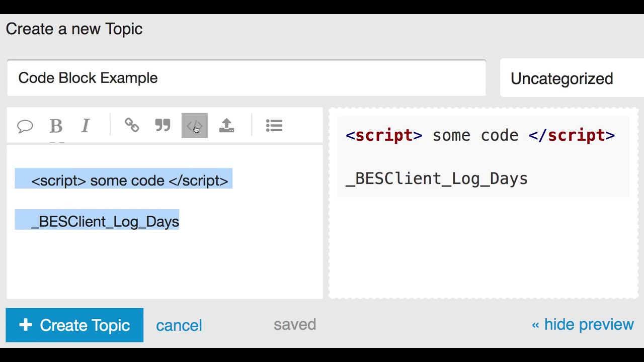Image resolution: width=644 pixels, height=362 pixels.
Task: Click the _BESClient_Log_Days line in editor
Action: [105, 222]
